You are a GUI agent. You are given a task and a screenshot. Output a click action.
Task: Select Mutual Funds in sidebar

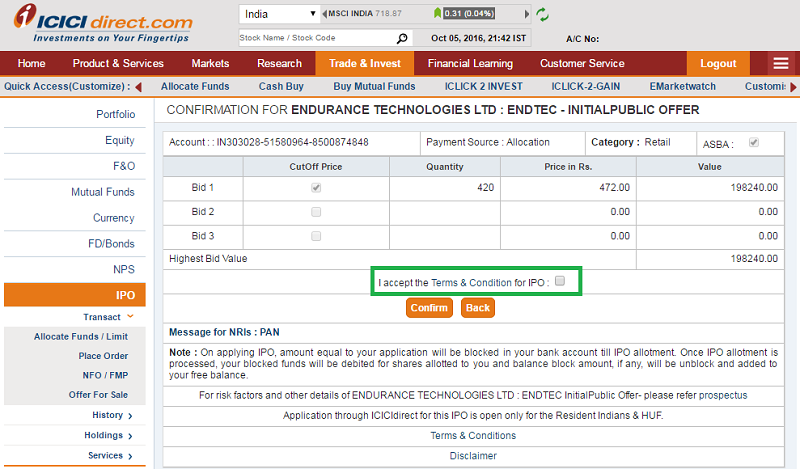tap(103, 192)
